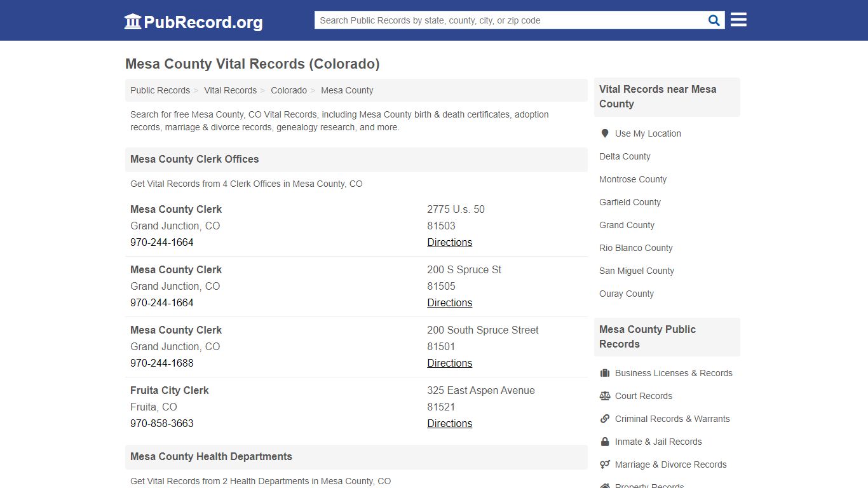This screenshot has width=868, height=488.
Task: Click the Court Records scales icon
Action: pos(605,396)
